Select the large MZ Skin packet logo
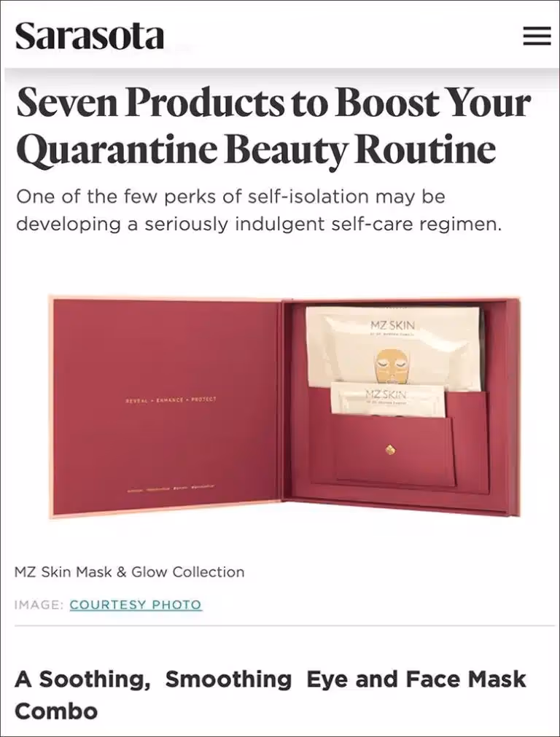Image resolution: width=560 pixels, height=737 pixels. click(x=392, y=325)
